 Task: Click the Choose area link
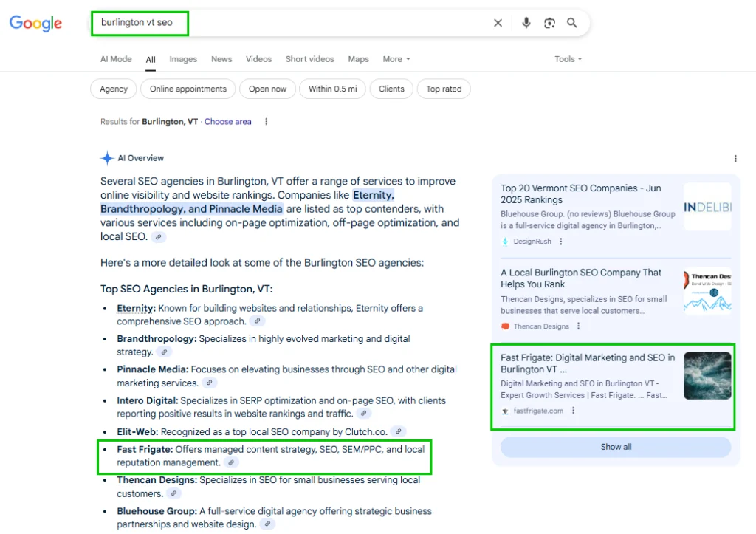(x=227, y=122)
